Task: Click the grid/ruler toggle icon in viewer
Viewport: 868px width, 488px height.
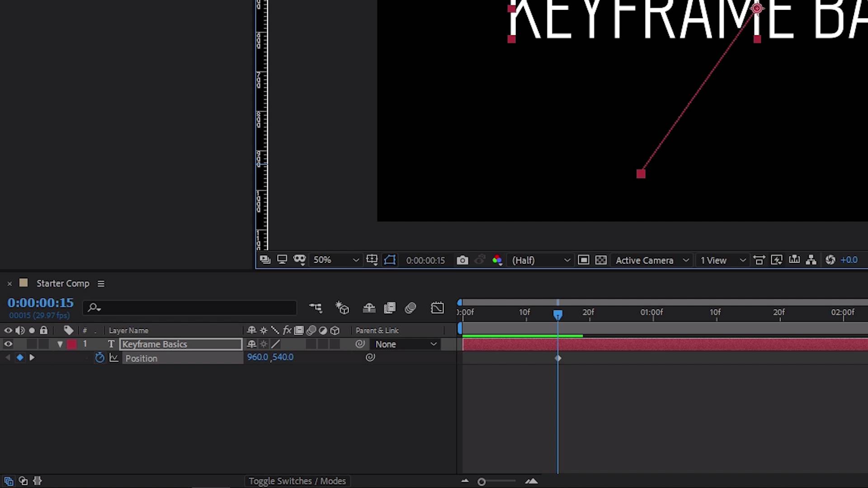Action: [x=371, y=260]
